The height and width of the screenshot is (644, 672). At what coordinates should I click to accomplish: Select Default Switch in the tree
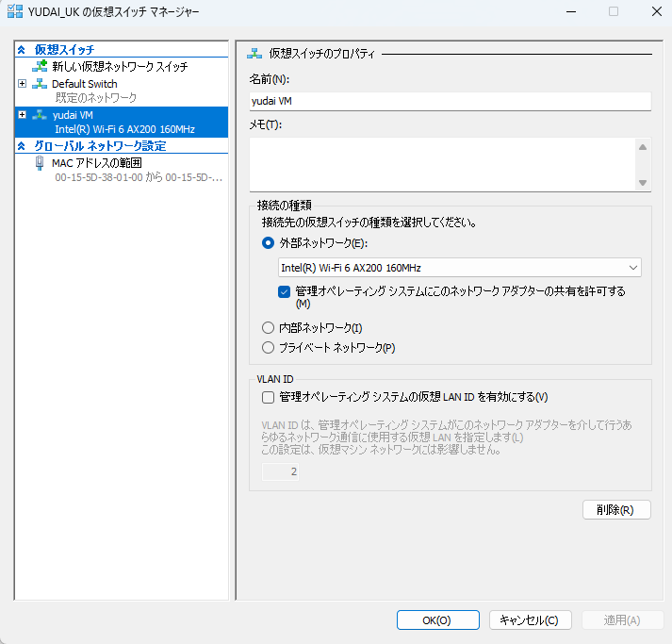85,84
